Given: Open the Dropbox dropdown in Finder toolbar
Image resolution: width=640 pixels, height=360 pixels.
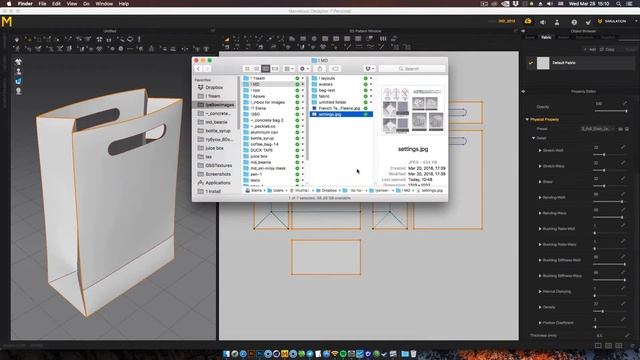Looking at the screenshot, I should [369, 69].
